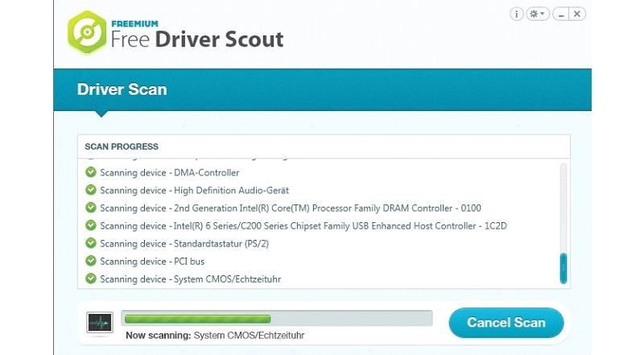The height and width of the screenshot is (355, 644).
Task: Click green checkmark beside High Definition Audio-Gerät
Action: point(91,190)
